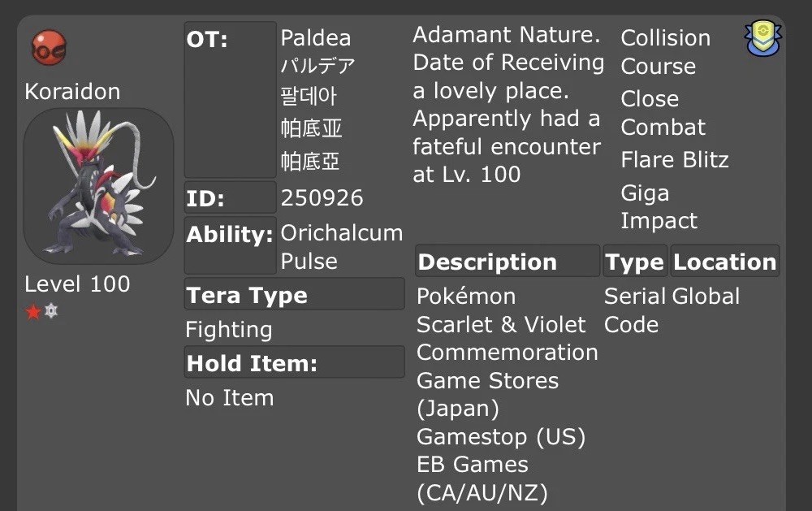This screenshot has width=812, height=511.
Task: Click the Location column header
Action: [724, 262]
